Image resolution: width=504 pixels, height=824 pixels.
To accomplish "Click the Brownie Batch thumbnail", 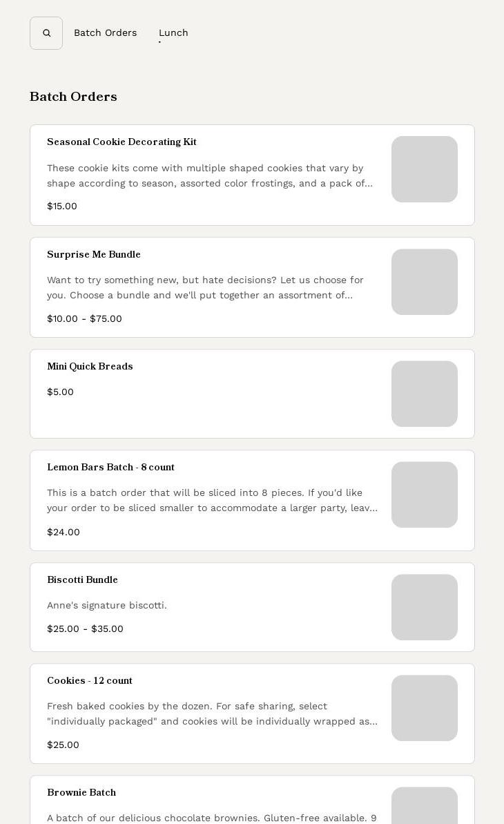I will [x=424, y=808].
